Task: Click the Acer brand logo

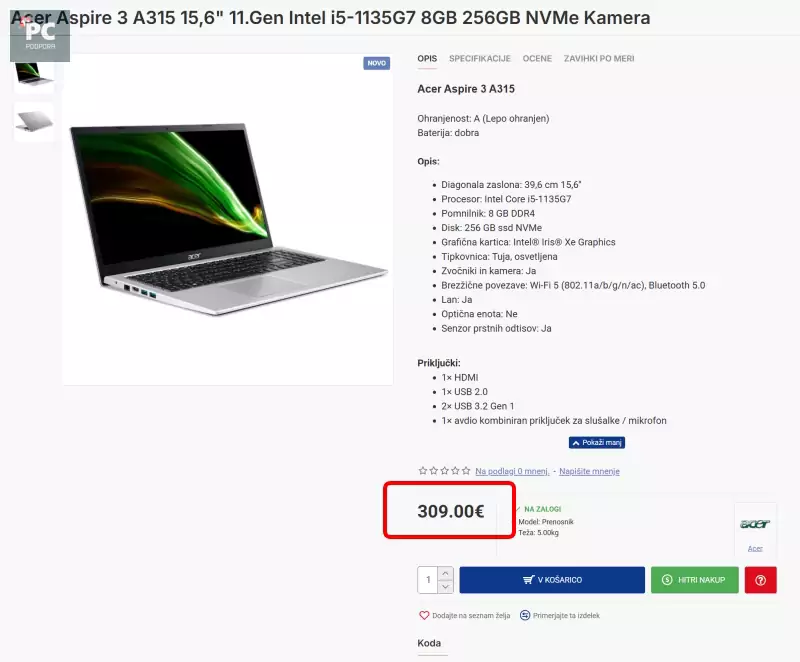Action: (x=755, y=524)
